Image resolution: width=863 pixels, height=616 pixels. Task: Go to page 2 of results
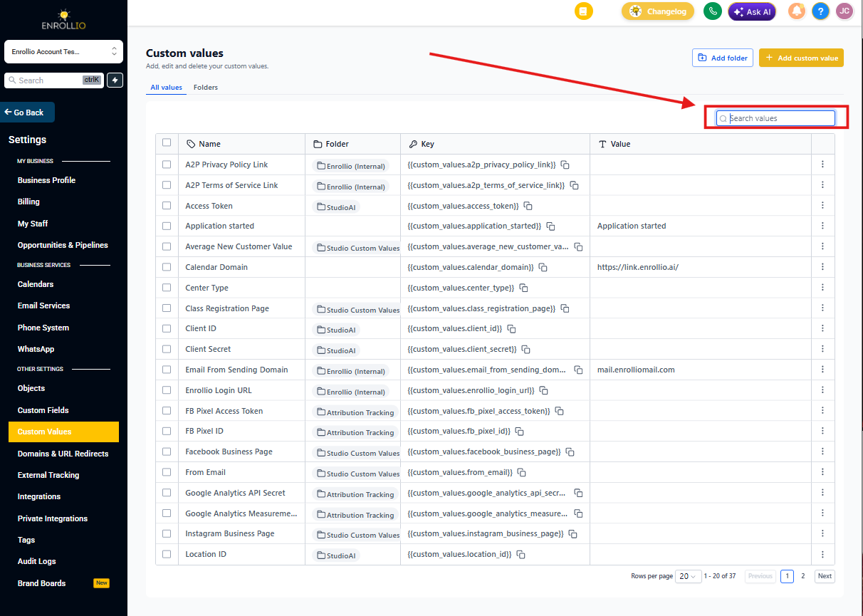click(803, 576)
